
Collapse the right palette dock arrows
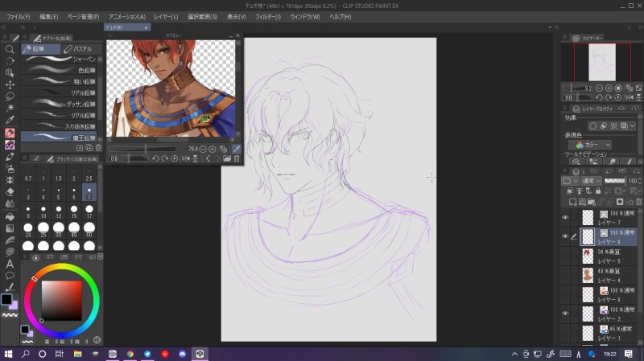coord(640,27)
